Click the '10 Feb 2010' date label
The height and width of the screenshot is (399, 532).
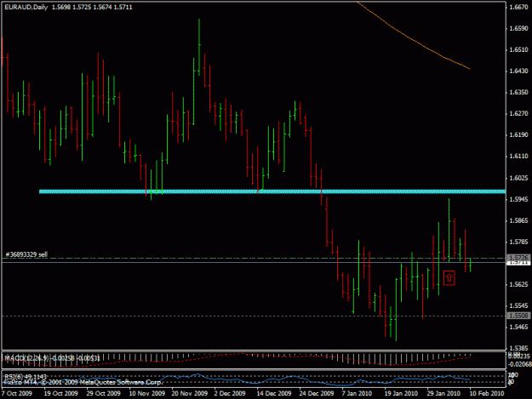tap(487, 393)
